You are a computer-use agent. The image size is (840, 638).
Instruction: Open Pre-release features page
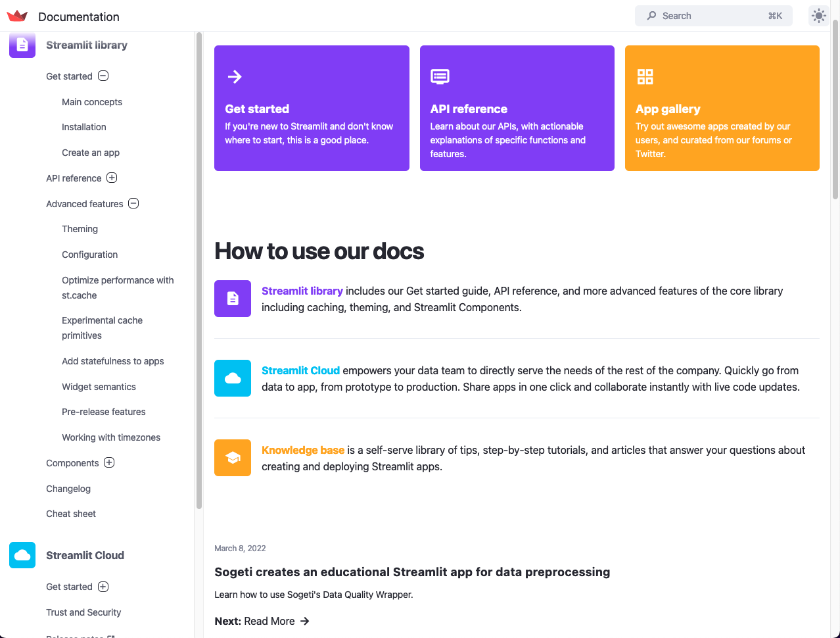pyautogui.click(x=104, y=412)
